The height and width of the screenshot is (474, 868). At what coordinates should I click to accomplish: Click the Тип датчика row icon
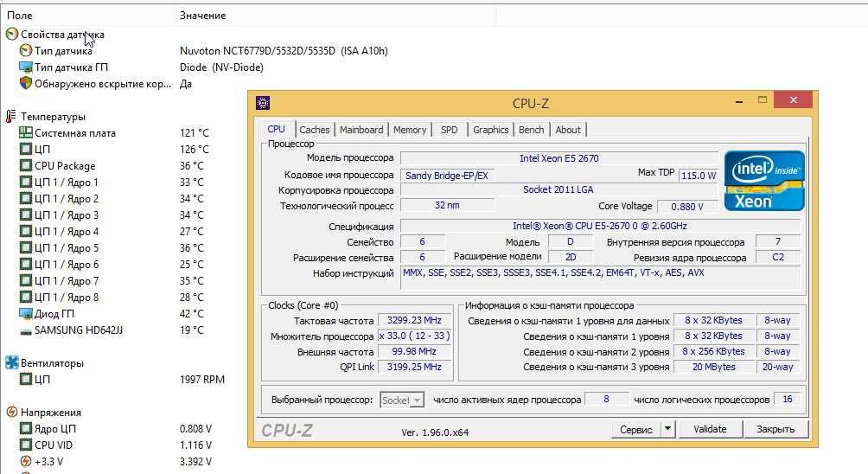tap(25, 50)
